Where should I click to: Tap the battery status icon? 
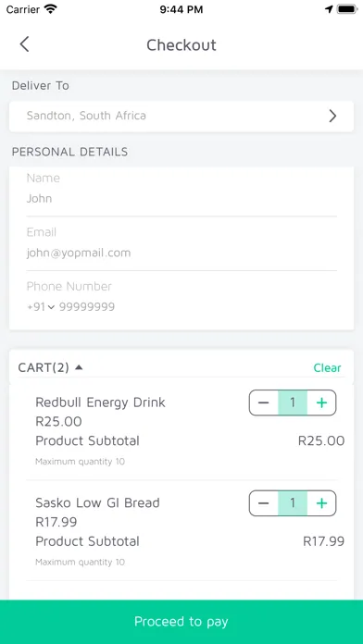point(347,9)
